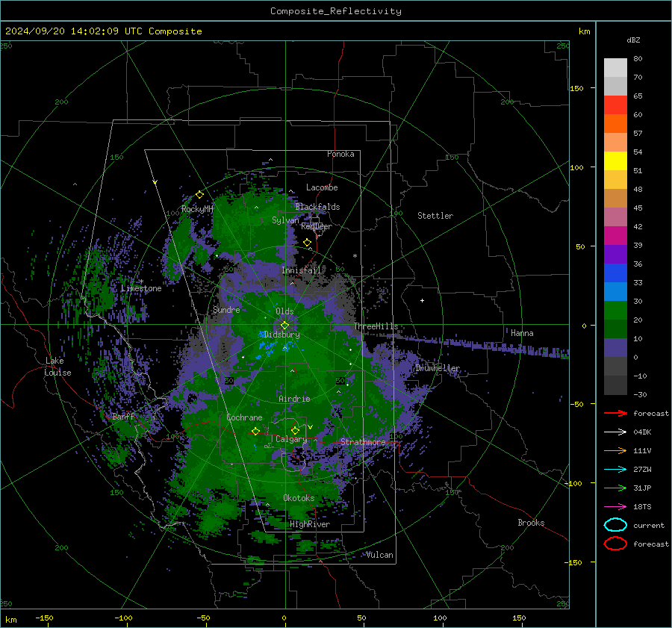The width and height of the screenshot is (672, 628).
Task: Click the red forecast ellipse icon
Action: 615,544
